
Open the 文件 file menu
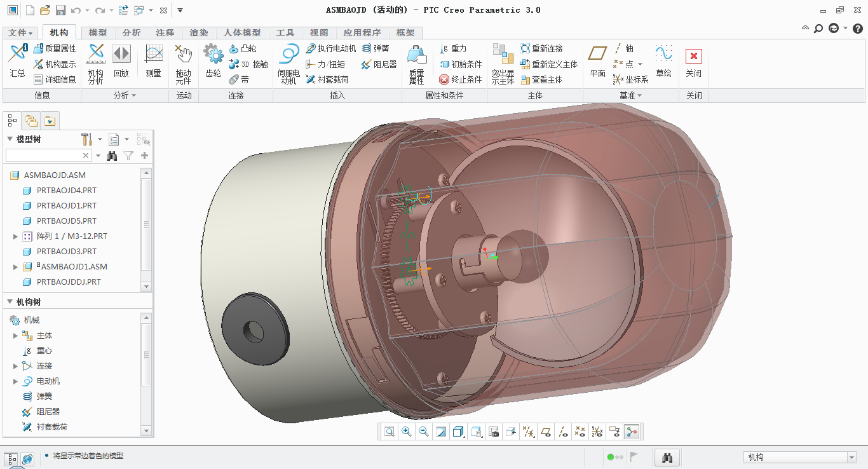(x=20, y=33)
